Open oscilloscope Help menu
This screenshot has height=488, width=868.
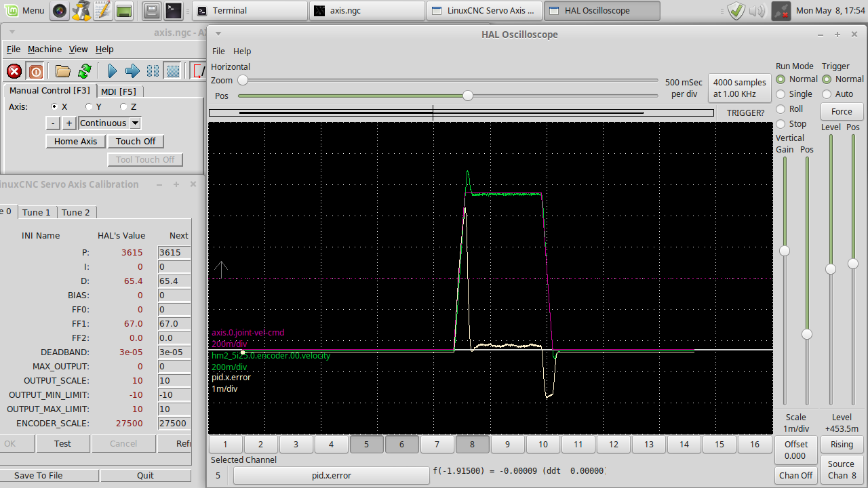242,51
